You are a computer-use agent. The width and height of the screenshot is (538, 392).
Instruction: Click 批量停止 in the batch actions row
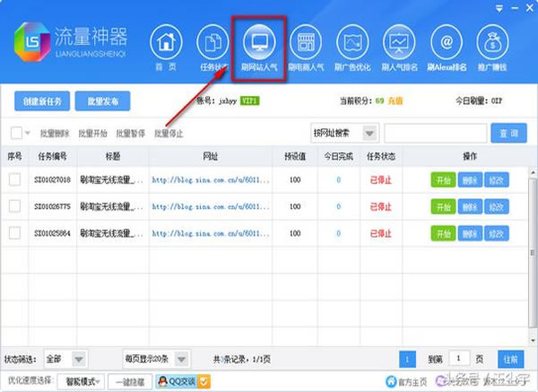169,134
